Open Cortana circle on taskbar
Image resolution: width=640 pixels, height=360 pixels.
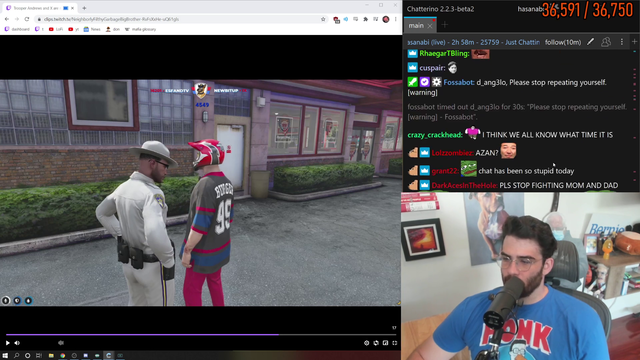(27, 356)
